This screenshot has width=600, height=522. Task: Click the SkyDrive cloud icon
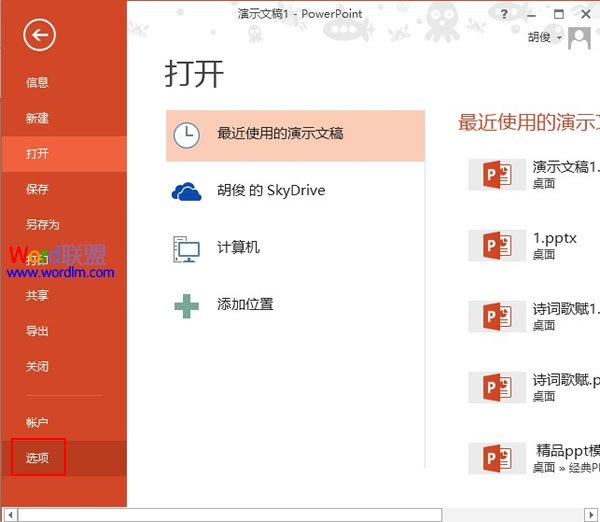pos(186,191)
